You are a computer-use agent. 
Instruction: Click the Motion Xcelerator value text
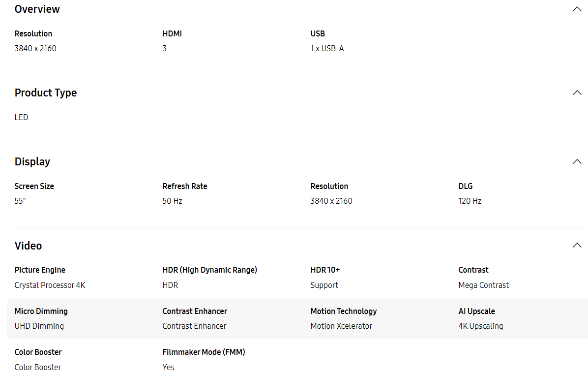341,326
